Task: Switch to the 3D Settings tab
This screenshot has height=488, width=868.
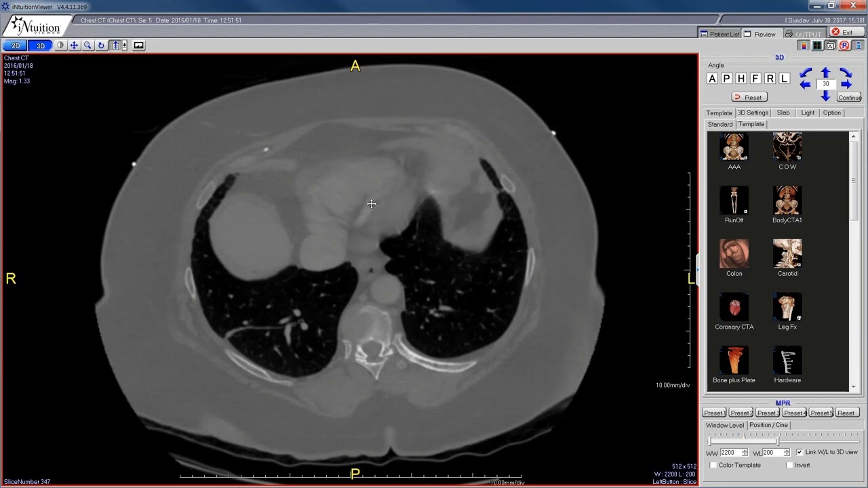Action: point(753,113)
